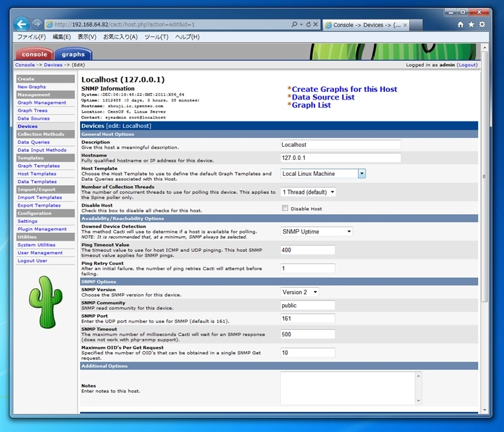Tick the Disable Host checkbox
This screenshot has height=432, width=504.
point(285,208)
